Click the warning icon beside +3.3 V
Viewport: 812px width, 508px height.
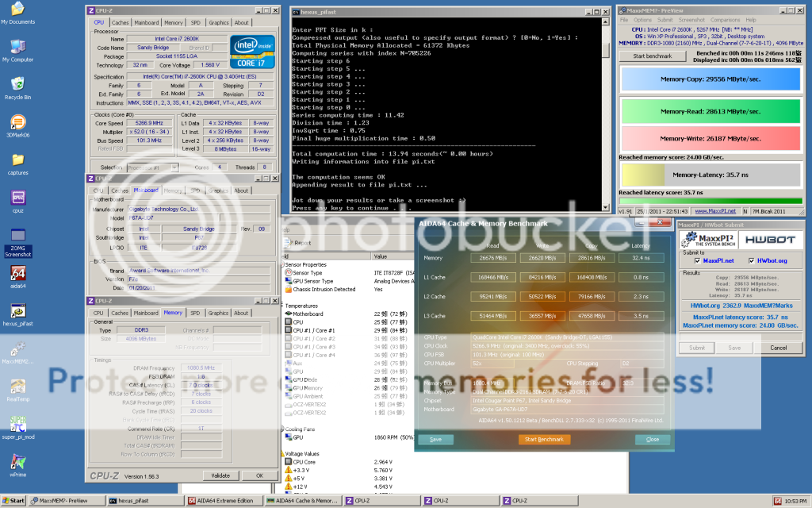point(289,470)
